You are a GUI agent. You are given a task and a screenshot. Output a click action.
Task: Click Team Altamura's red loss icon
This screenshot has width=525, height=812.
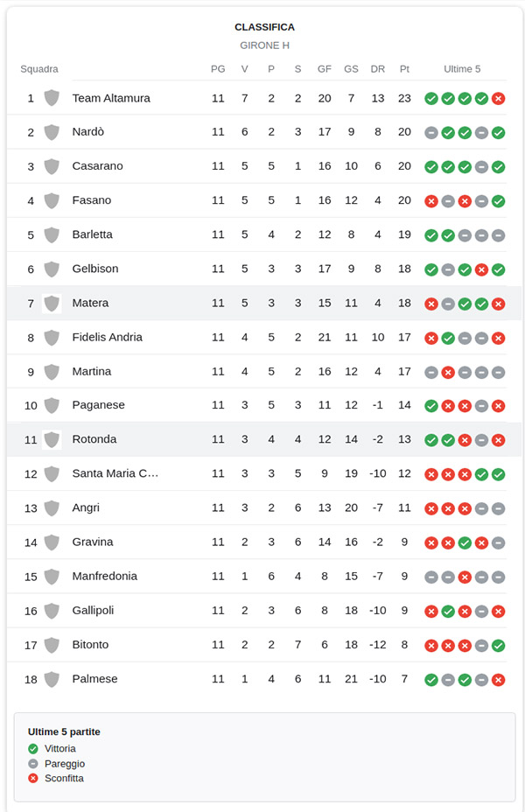point(498,98)
